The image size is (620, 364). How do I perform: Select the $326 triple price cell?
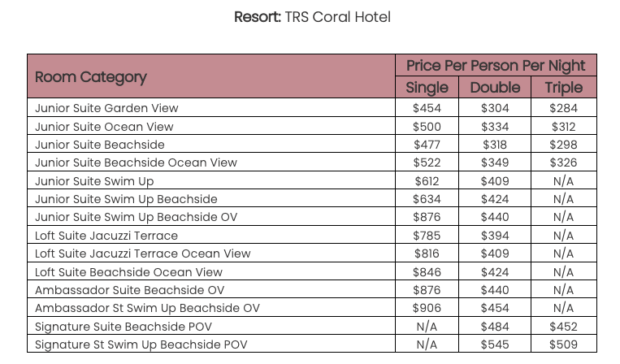point(563,162)
